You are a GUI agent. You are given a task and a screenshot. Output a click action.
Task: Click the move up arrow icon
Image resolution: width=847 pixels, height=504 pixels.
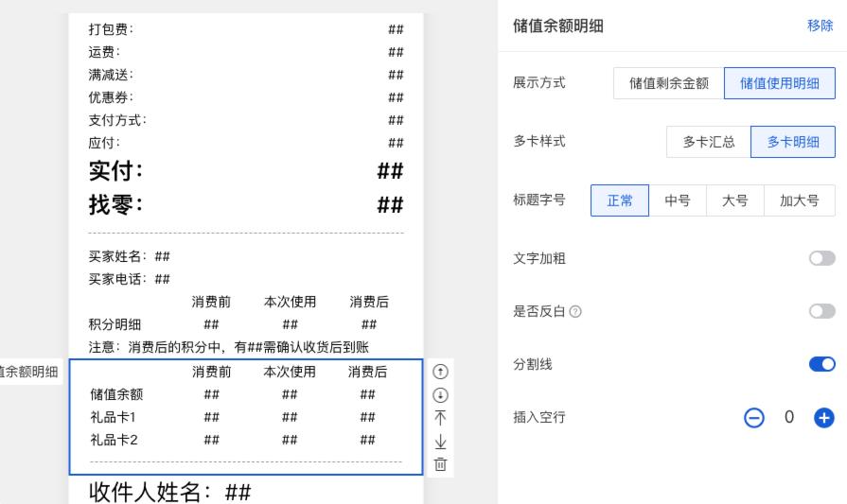(440, 373)
